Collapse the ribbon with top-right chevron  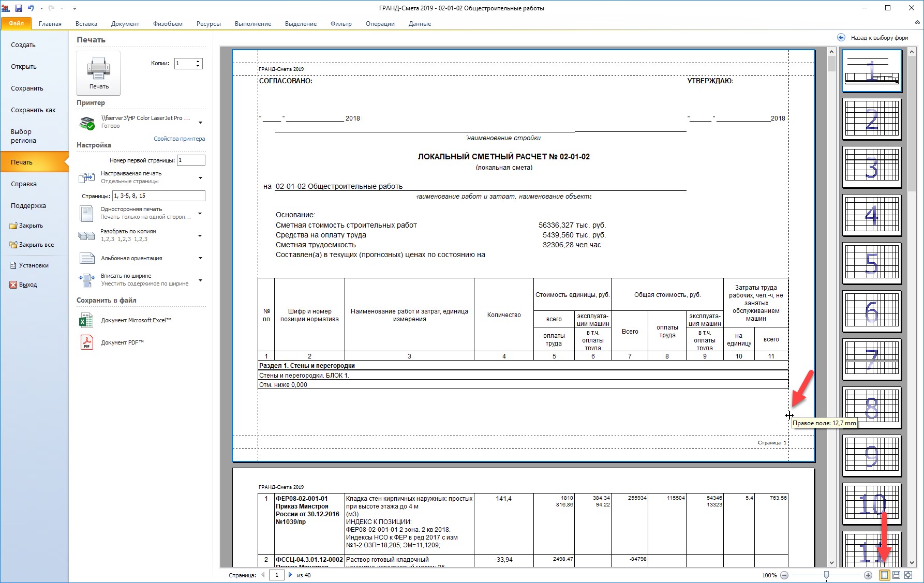click(917, 22)
